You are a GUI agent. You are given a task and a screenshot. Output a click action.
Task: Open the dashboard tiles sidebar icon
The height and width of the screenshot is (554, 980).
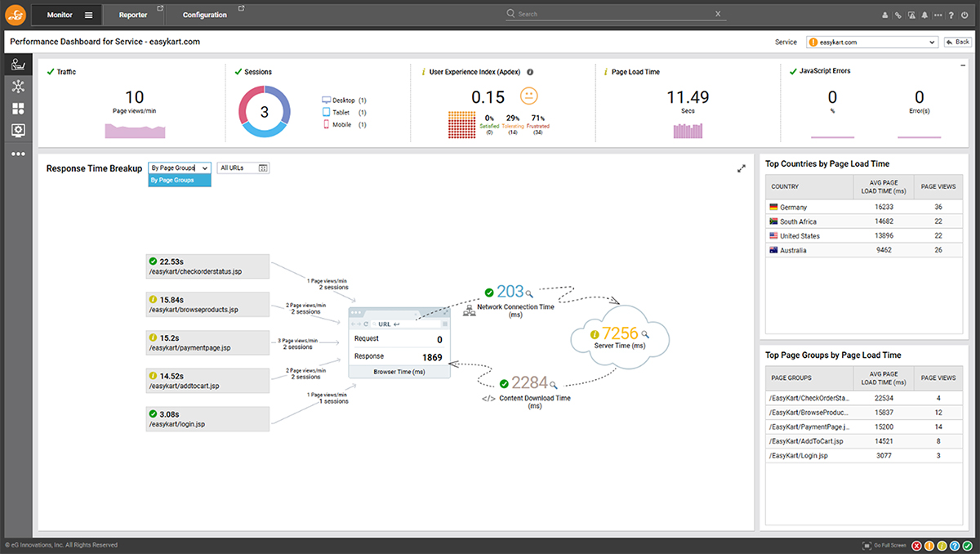tap(17, 109)
